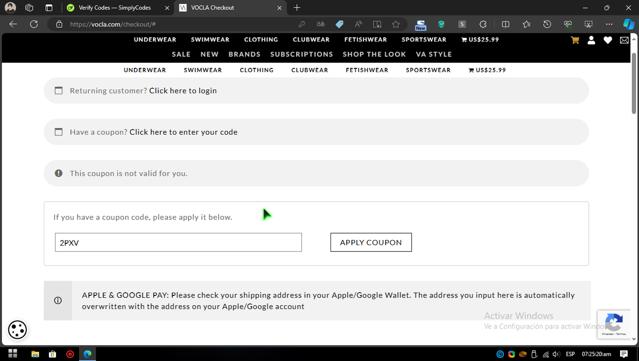Click 'Click here to enter your code'
The width and height of the screenshot is (639, 361).
(183, 132)
